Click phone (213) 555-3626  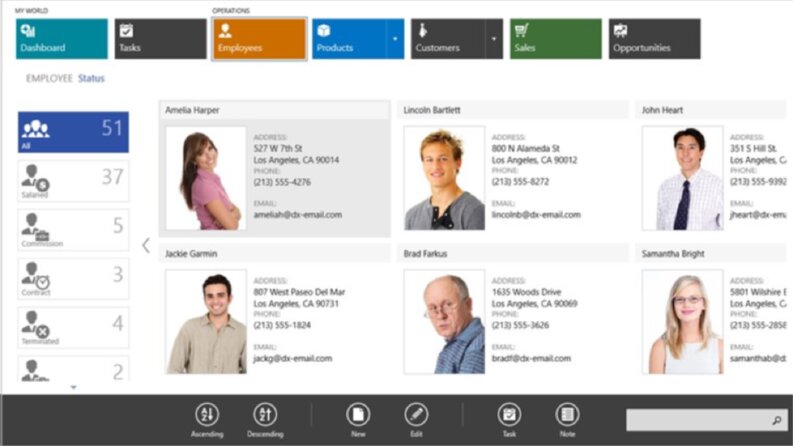[520, 325]
